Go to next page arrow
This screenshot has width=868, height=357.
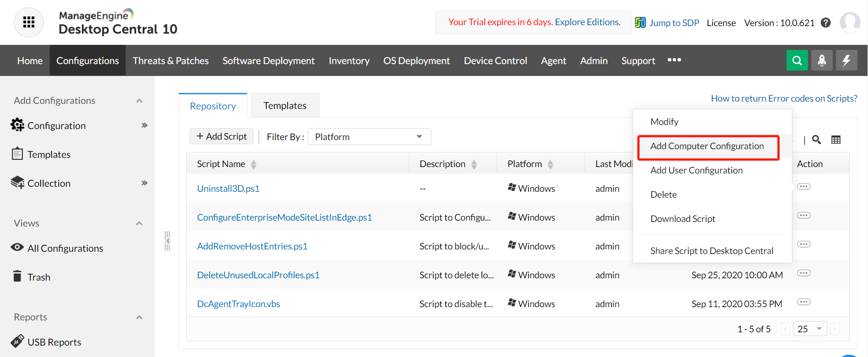click(x=835, y=329)
